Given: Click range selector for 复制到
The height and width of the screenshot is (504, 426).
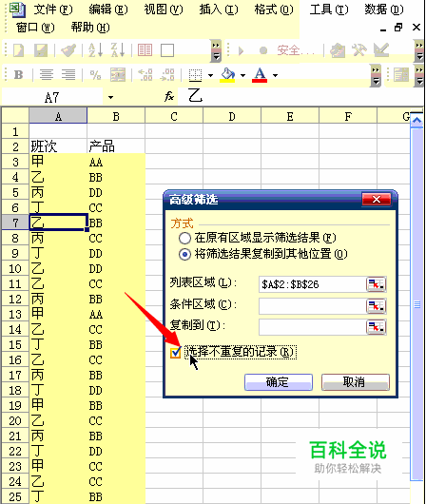Looking at the screenshot, I should [376, 327].
